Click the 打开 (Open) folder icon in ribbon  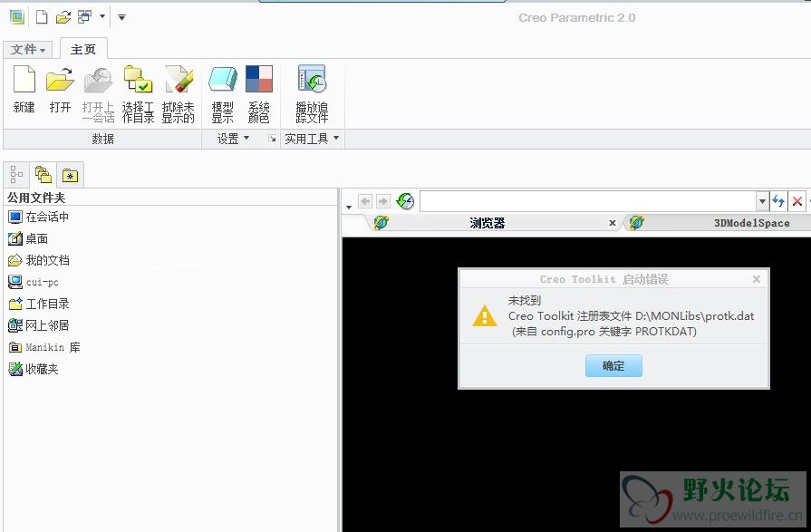(x=60, y=88)
